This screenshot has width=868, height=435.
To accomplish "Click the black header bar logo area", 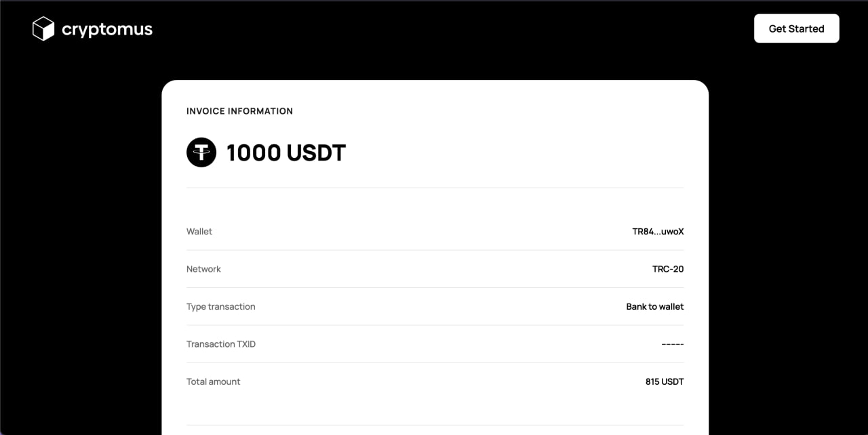I will 92,28.
